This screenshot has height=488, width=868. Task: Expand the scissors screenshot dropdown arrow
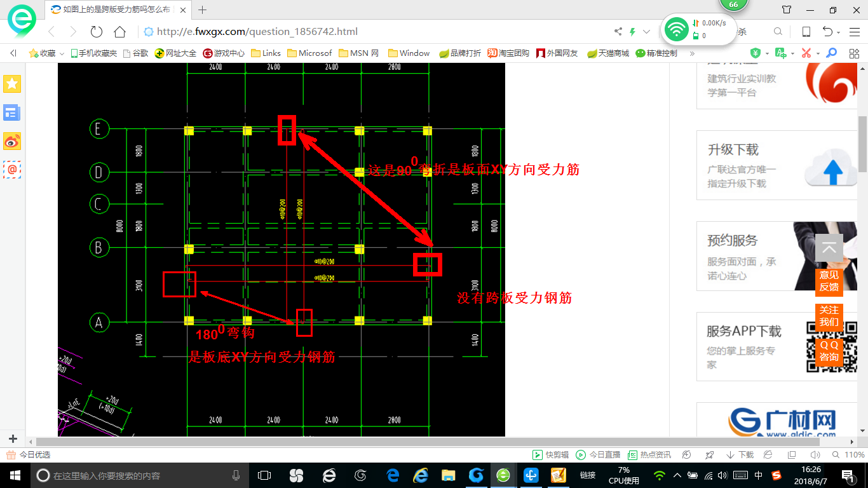(x=817, y=53)
